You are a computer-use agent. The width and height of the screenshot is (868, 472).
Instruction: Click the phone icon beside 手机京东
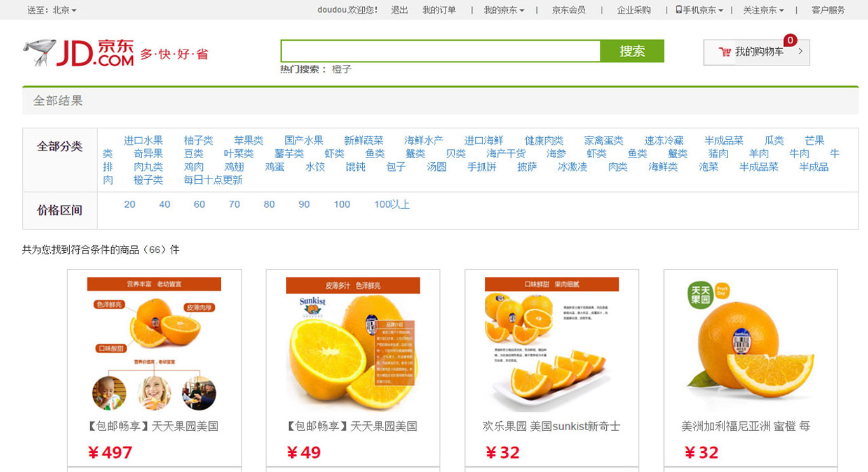click(679, 10)
